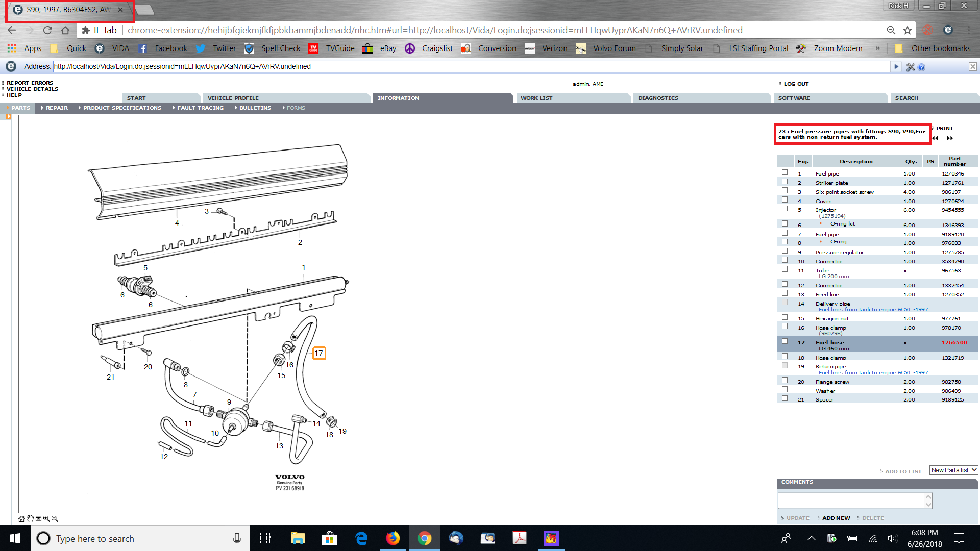The width and height of the screenshot is (980, 551).
Task: Open the Vehicle Profile tab
Action: point(233,98)
